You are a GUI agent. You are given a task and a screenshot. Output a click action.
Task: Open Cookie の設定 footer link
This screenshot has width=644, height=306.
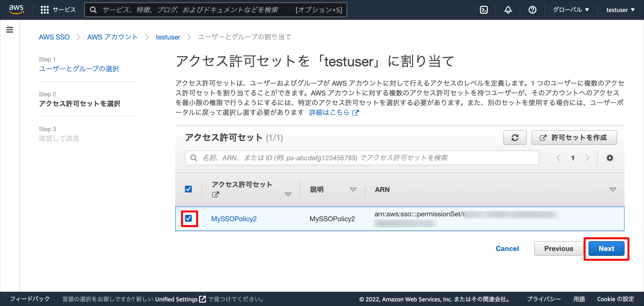coord(615,299)
